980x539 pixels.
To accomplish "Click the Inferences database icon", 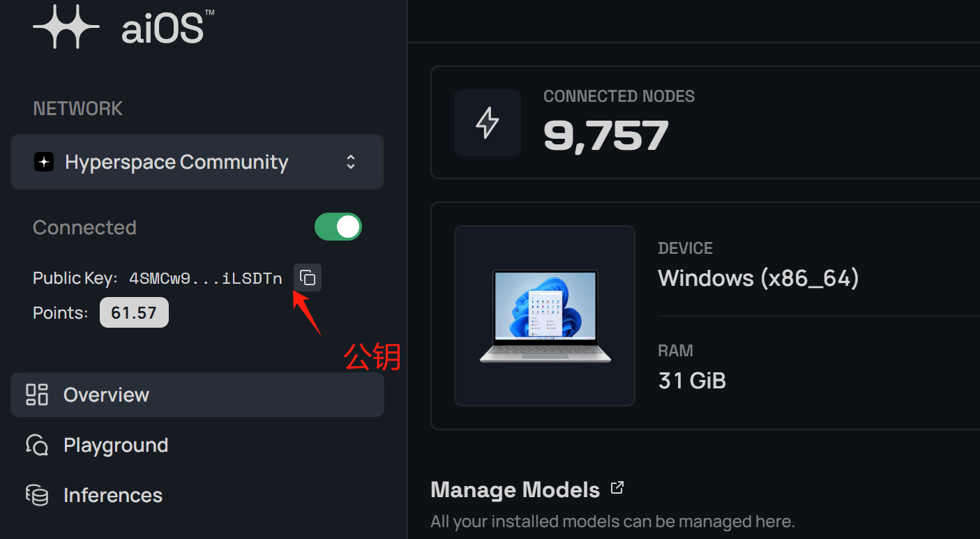I will point(37,495).
